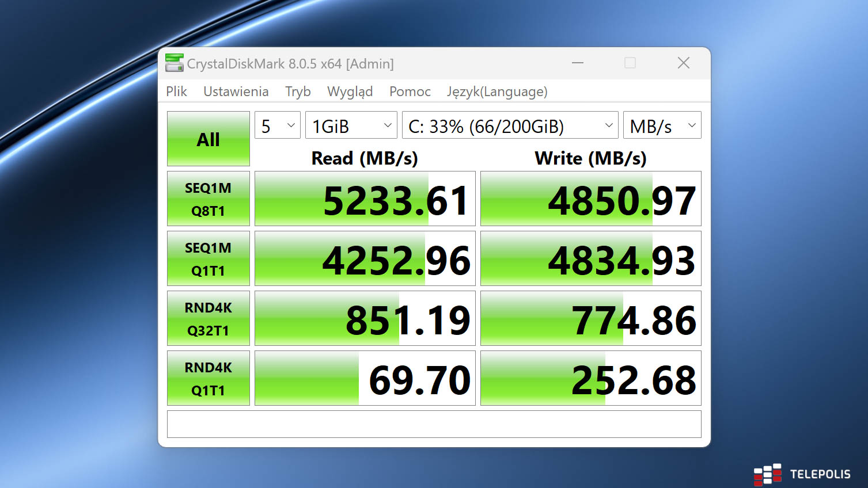Open the Plik menu
This screenshot has width=868, height=488.
(x=176, y=91)
